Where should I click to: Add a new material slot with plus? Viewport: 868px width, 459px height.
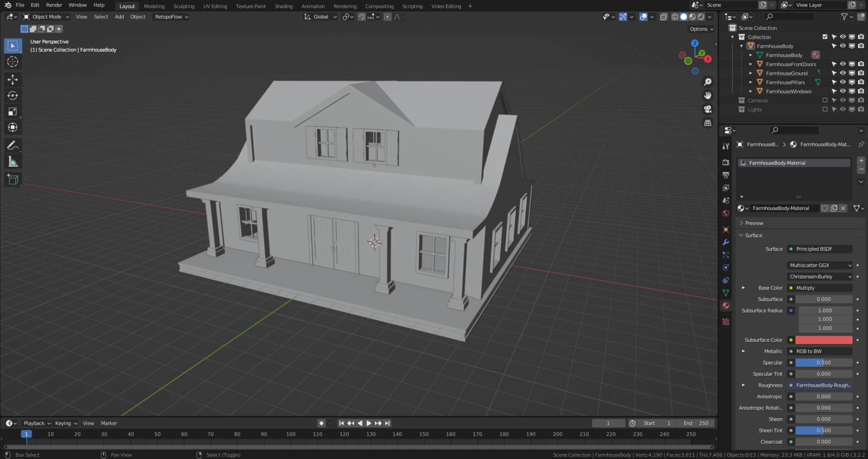[x=861, y=161]
